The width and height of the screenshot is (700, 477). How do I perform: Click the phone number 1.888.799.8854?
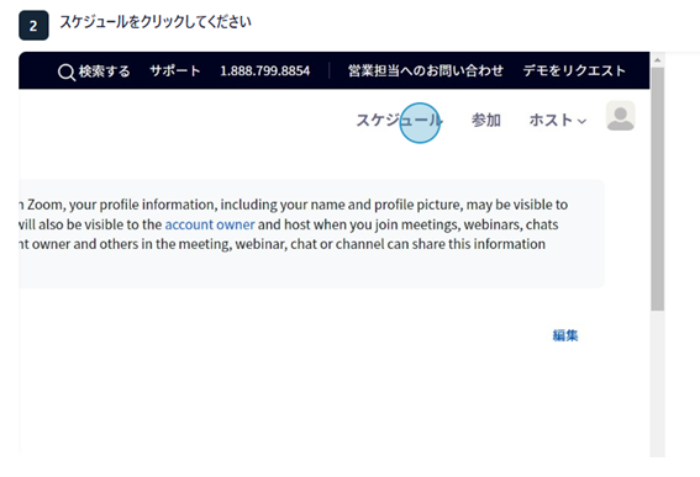coord(264,71)
